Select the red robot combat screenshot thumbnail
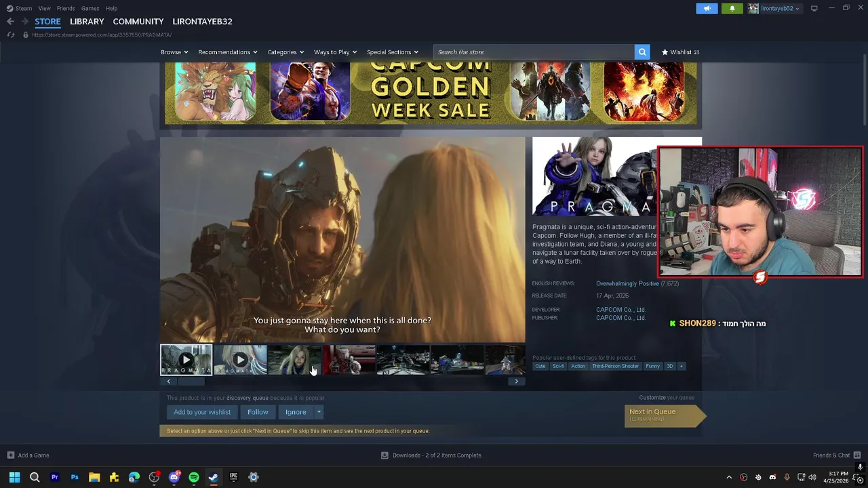Screen dimensions: 868x488 [x=349, y=360]
